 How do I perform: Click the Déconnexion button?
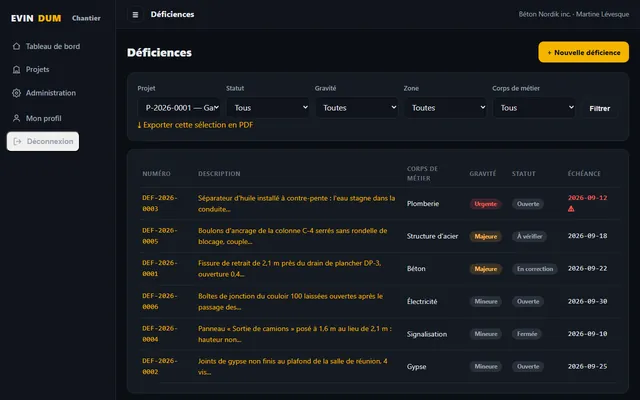coord(43,141)
